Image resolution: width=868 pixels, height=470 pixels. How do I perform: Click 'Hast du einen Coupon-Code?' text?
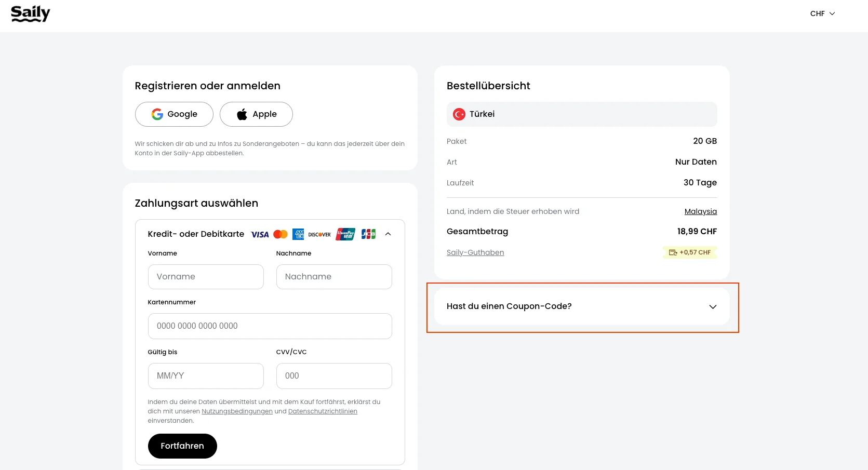(x=509, y=306)
